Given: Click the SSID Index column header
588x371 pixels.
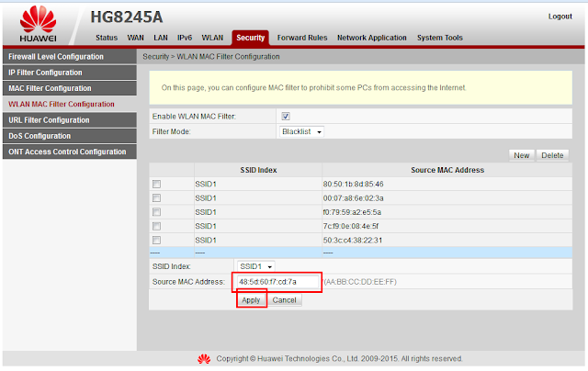Looking at the screenshot, I should 258,170.
